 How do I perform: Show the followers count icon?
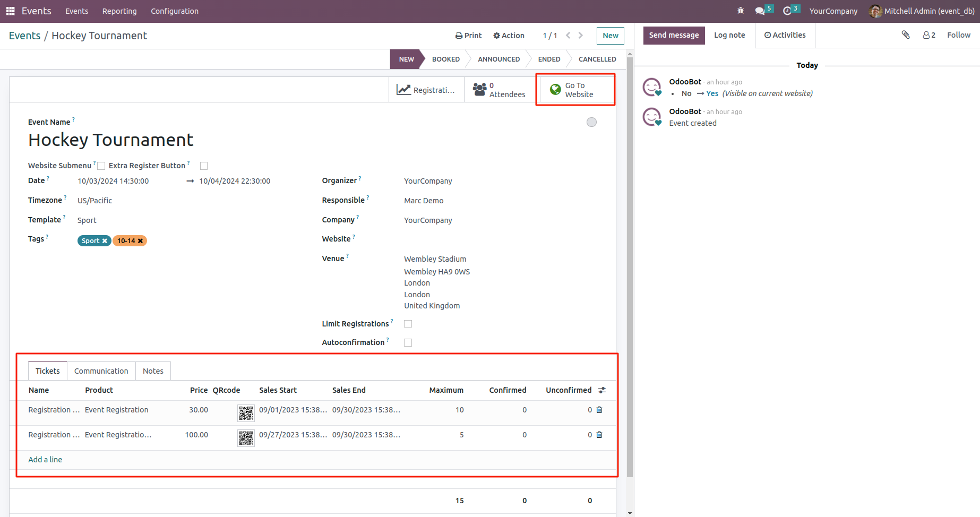pyautogui.click(x=929, y=35)
